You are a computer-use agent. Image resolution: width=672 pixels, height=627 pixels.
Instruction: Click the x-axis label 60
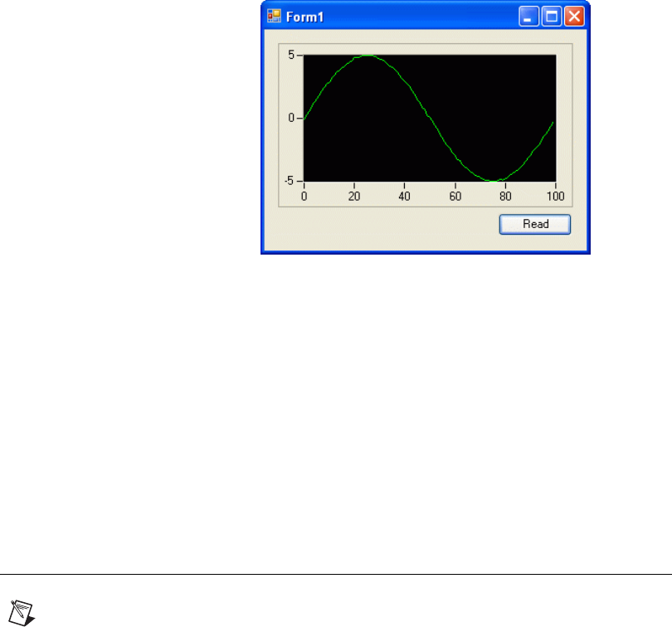tap(455, 197)
